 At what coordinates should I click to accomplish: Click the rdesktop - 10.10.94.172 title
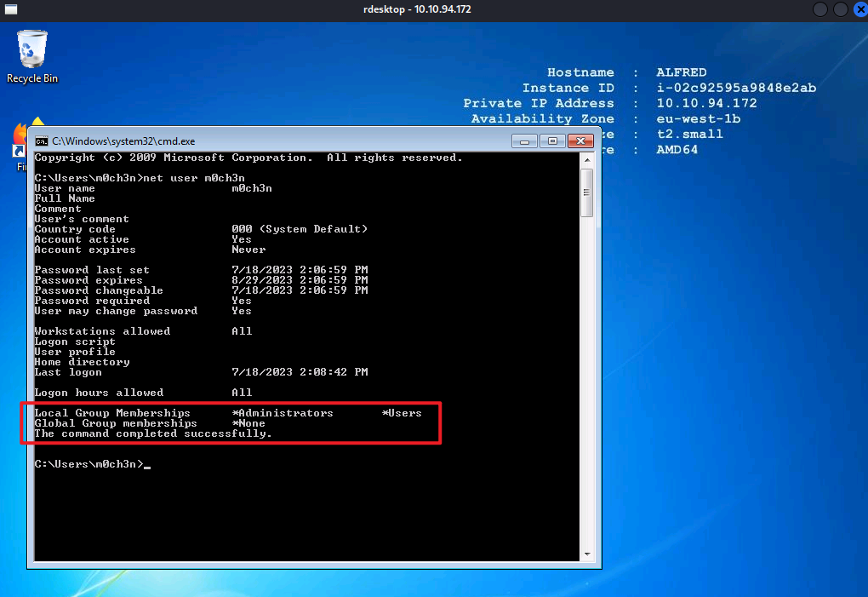click(417, 9)
